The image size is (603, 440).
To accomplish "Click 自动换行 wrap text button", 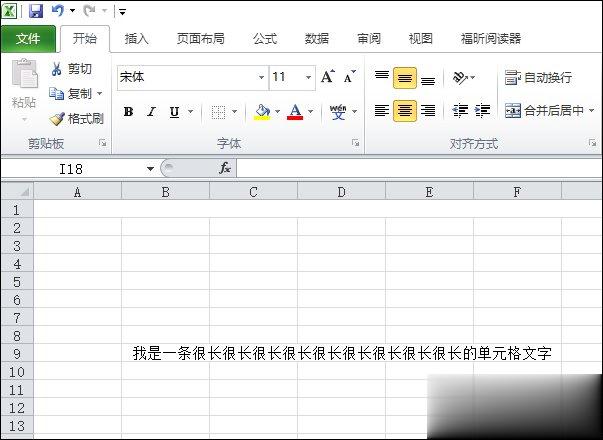I will click(538, 78).
